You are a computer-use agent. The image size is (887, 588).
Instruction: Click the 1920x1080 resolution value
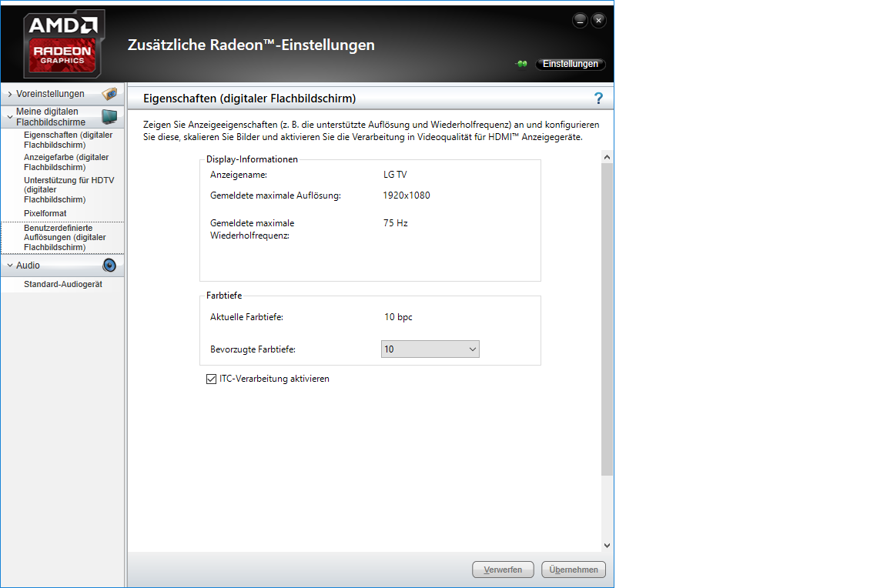pos(407,195)
